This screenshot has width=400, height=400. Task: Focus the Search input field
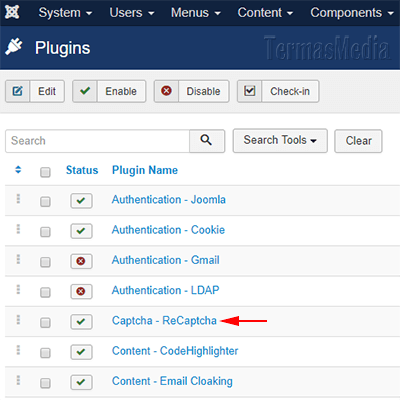[x=97, y=141]
